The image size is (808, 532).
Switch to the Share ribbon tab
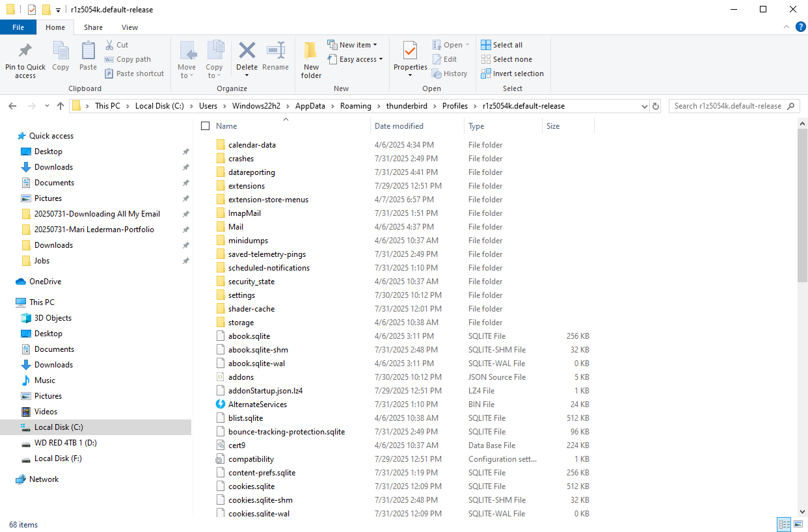tap(93, 27)
